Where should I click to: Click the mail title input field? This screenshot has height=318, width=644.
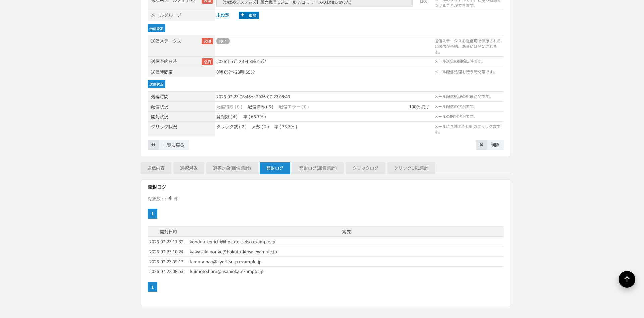pyautogui.click(x=314, y=3)
